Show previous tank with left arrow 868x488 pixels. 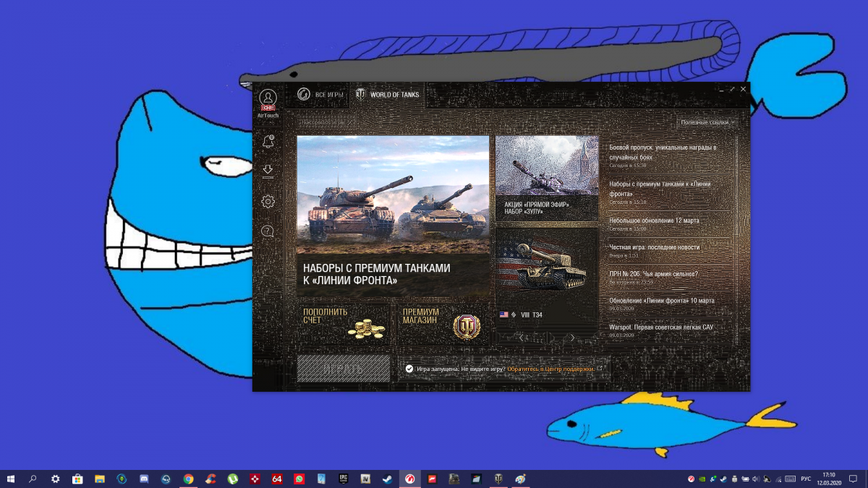(x=521, y=337)
